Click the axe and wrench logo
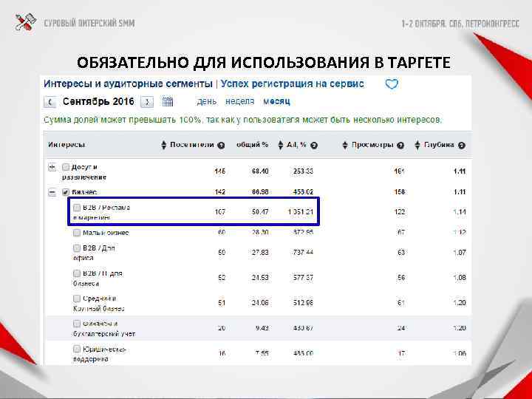This screenshot has width=532, height=399. tap(25, 22)
